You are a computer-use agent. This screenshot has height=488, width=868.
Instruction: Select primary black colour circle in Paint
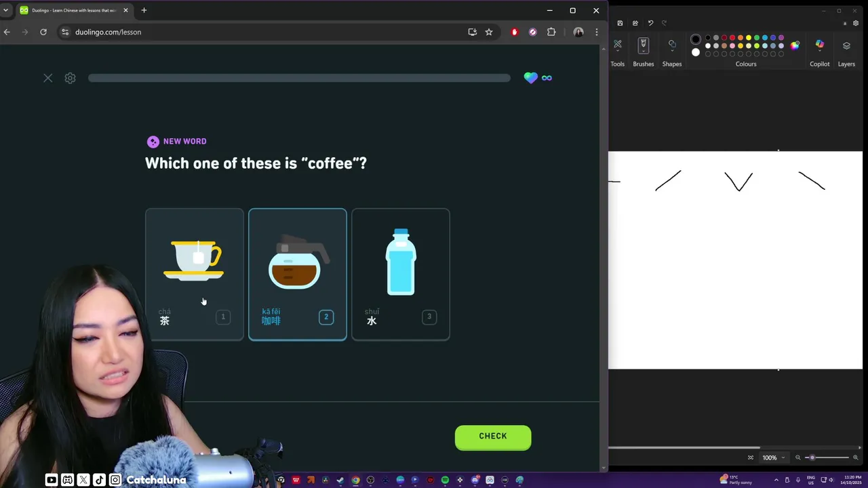pyautogui.click(x=696, y=39)
